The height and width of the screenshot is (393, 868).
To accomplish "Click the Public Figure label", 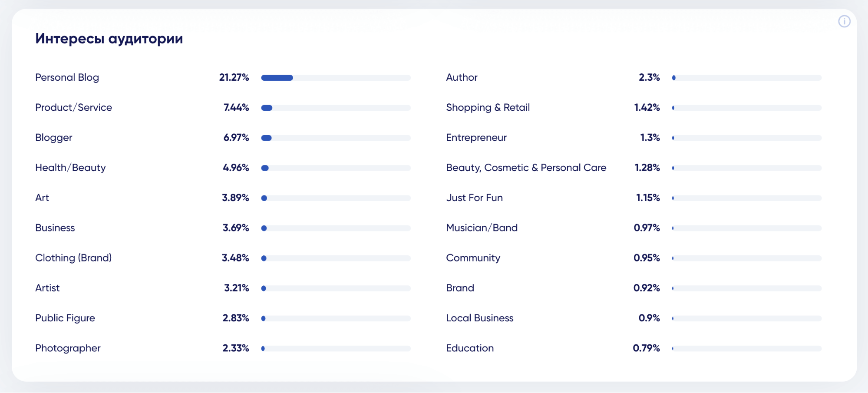I will 65,318.
